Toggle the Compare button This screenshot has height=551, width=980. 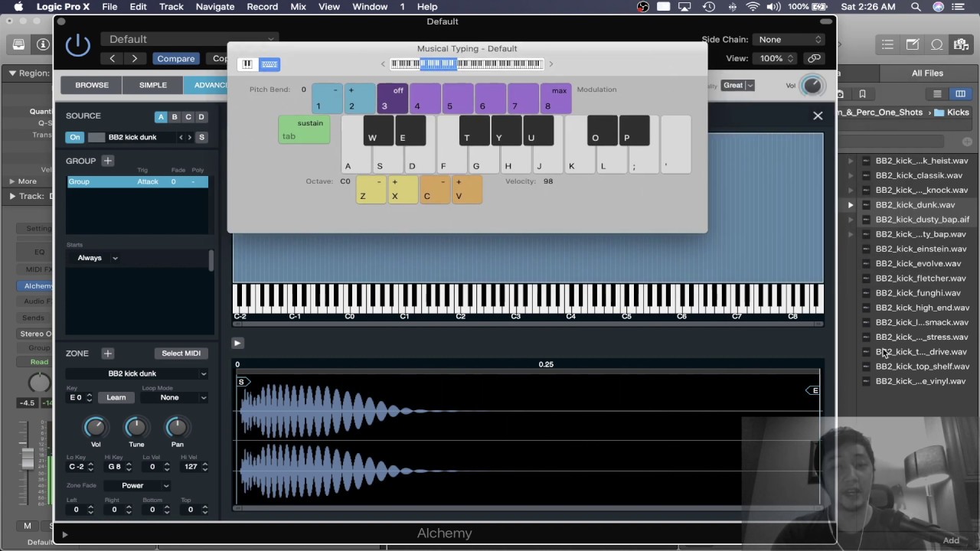tap(175, 59)
